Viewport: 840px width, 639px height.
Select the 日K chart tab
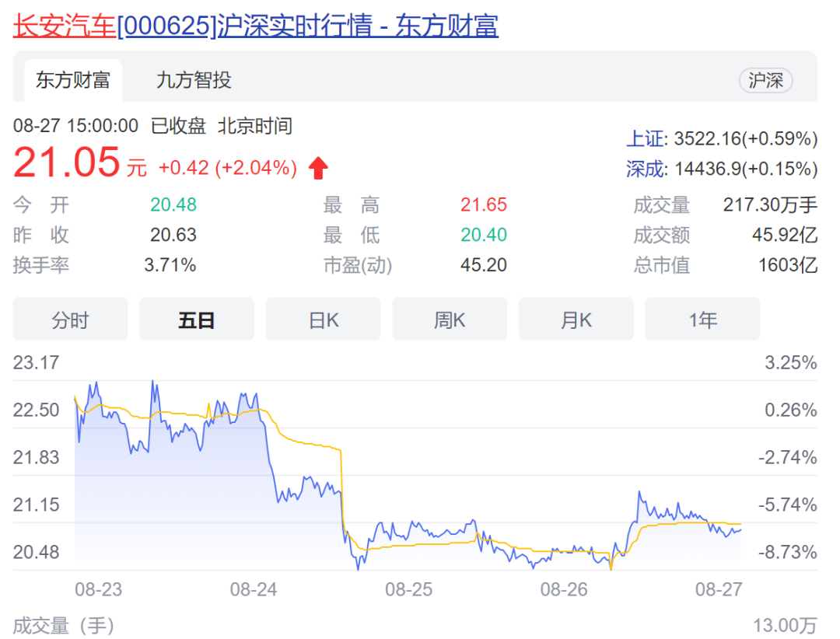(x=323, y=319)
